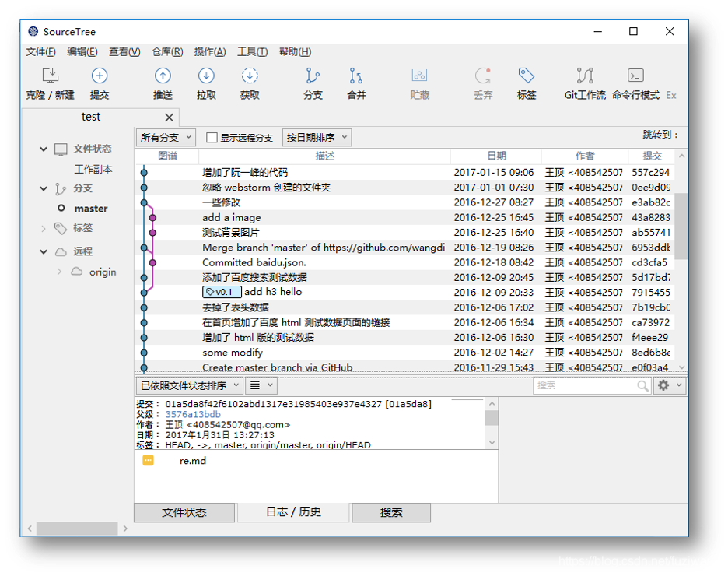Click the Tag (标签) toolbar icon
This screenshot has height=576, width=728.
(x=526, y=76)
